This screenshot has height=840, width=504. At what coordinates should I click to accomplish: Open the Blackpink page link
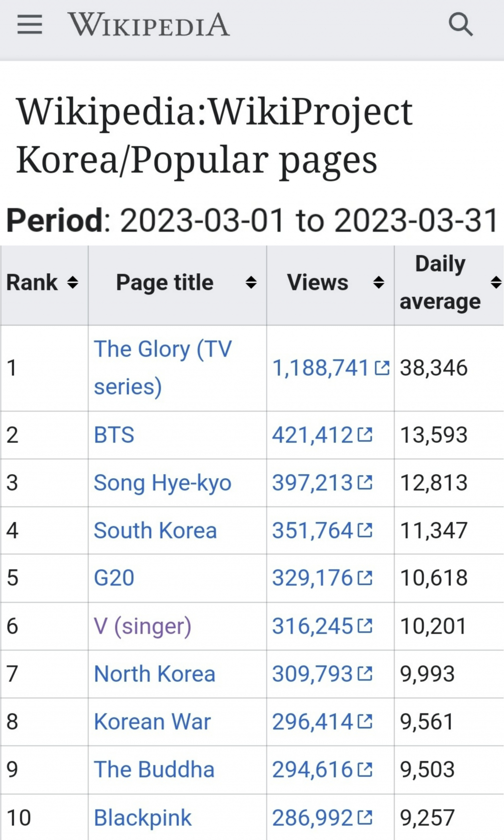pos(143,818)
